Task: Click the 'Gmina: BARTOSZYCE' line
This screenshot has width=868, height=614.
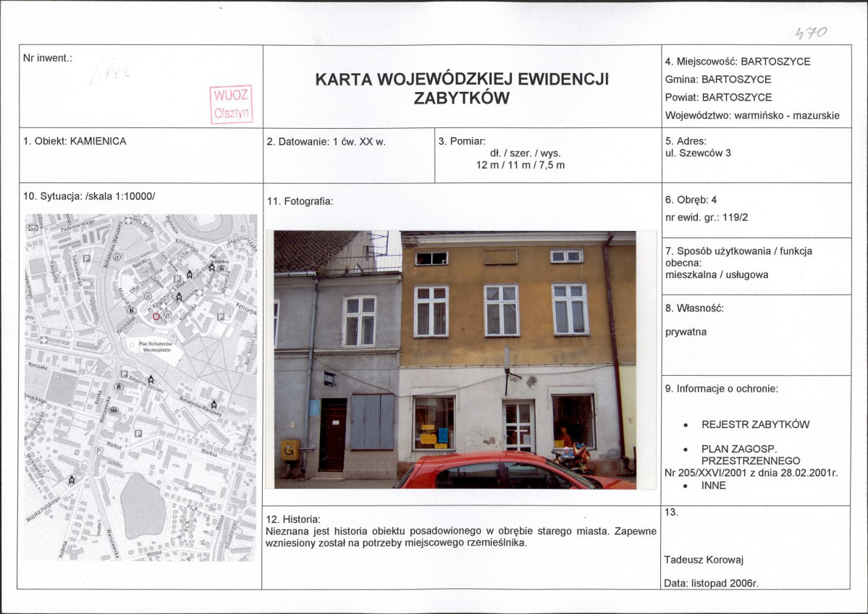Action: coord(718,79)
